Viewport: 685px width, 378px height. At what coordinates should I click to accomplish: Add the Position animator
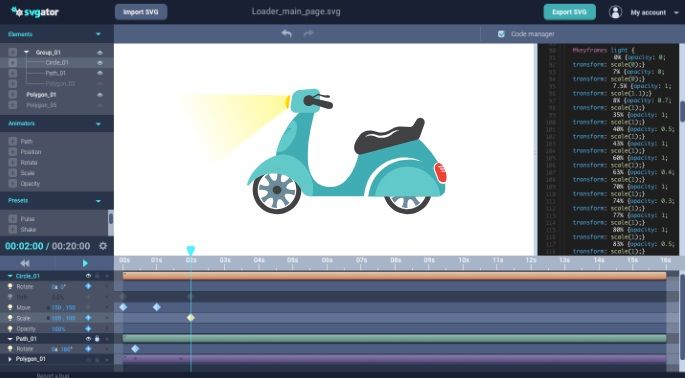click(x=12, y=152)
